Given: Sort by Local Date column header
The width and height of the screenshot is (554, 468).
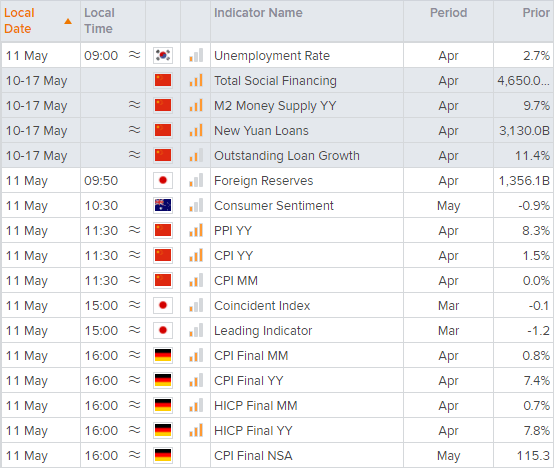Looking at the screenshot, I should tap(19, 21).
